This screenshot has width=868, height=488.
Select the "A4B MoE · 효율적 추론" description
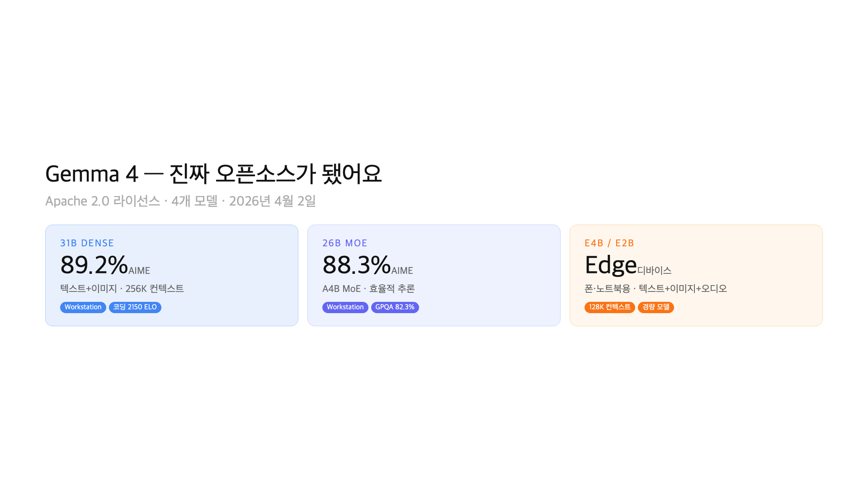pos(368,289)
